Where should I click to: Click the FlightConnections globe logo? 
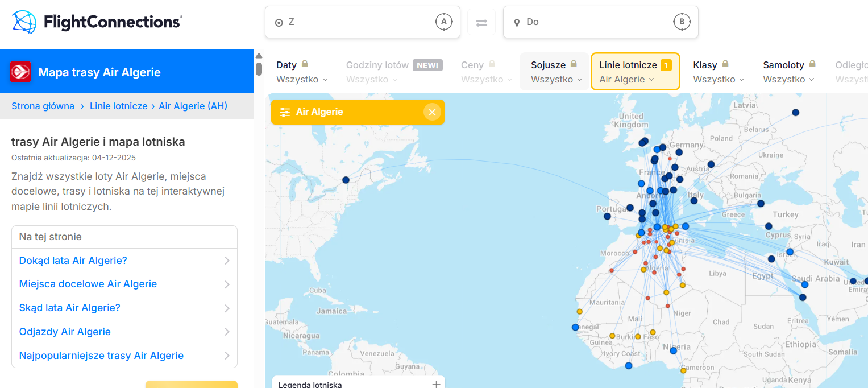pos(24,22)
